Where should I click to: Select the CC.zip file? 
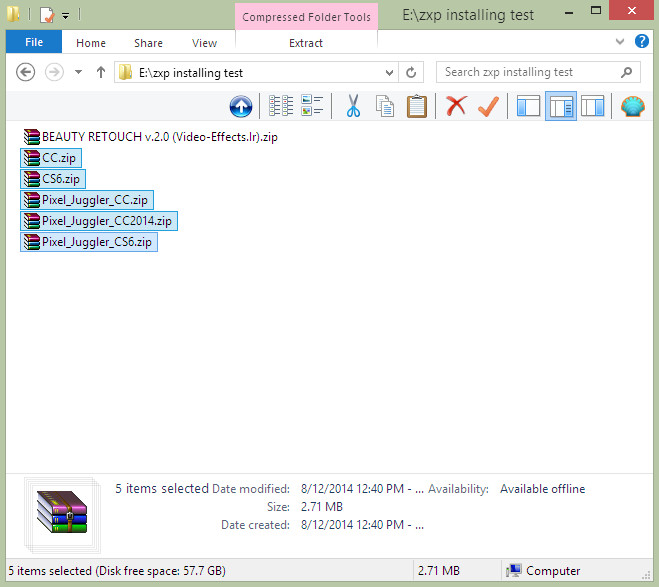(x=51, y=158)
